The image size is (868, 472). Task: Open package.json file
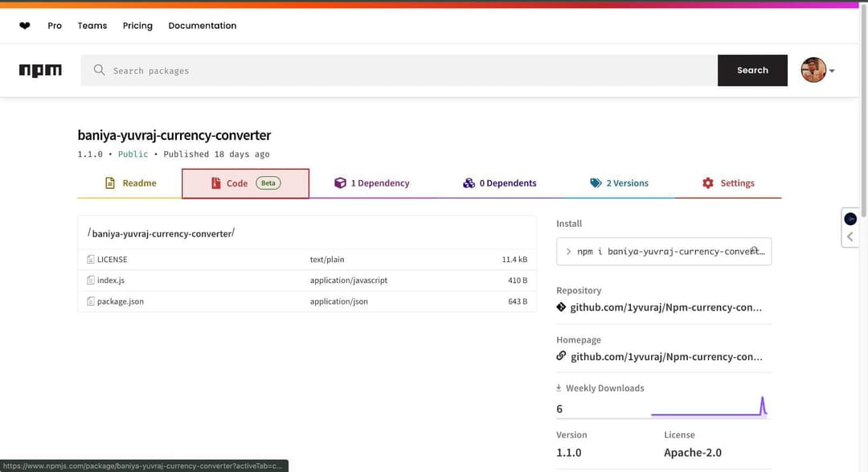click(120, 302)
